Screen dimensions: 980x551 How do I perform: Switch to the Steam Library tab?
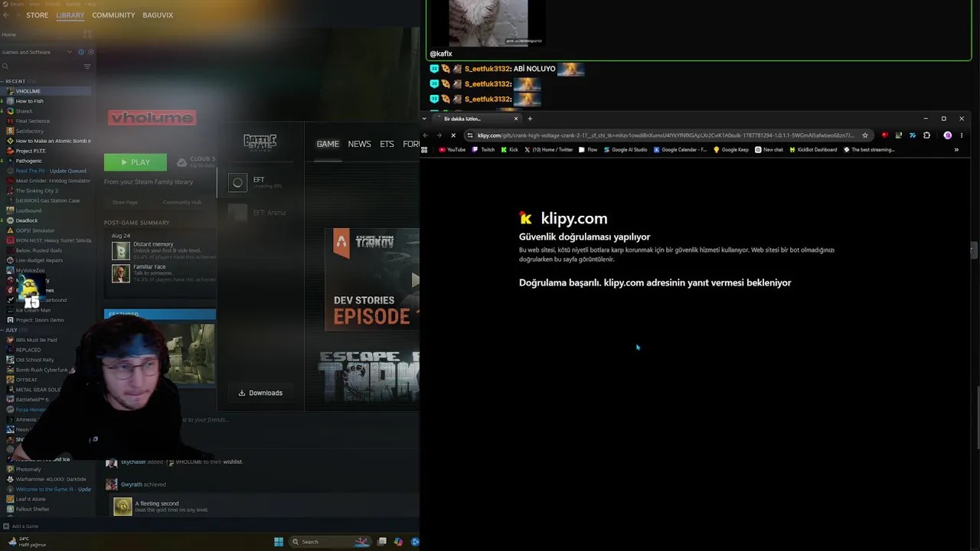[70, 15]
